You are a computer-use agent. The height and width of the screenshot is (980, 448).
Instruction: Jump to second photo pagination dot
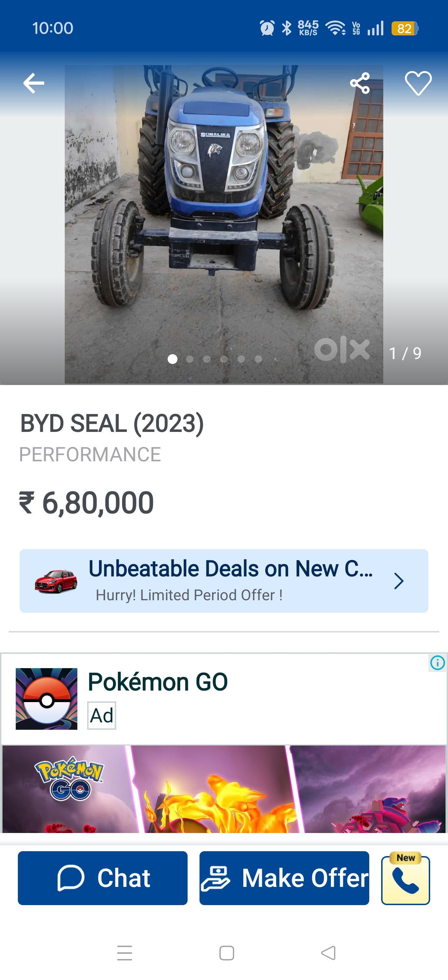(x=190, y=359)
